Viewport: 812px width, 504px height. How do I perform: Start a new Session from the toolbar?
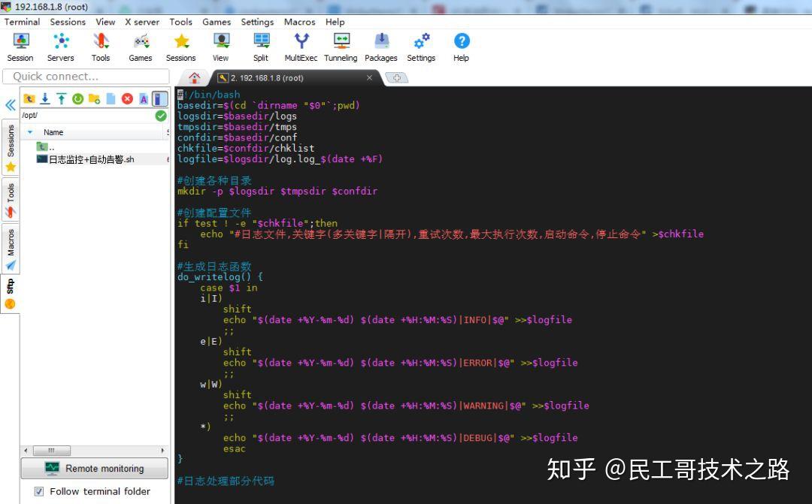tap(20, 45)
